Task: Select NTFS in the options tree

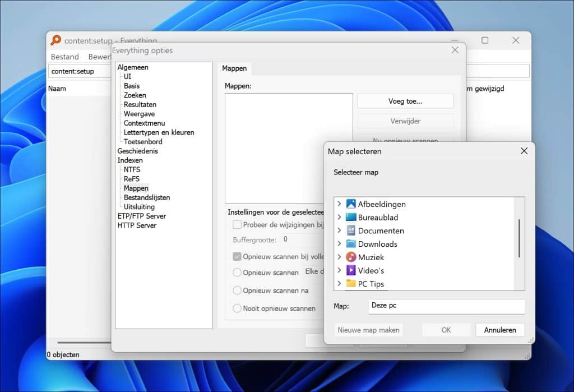Action: 132,169
